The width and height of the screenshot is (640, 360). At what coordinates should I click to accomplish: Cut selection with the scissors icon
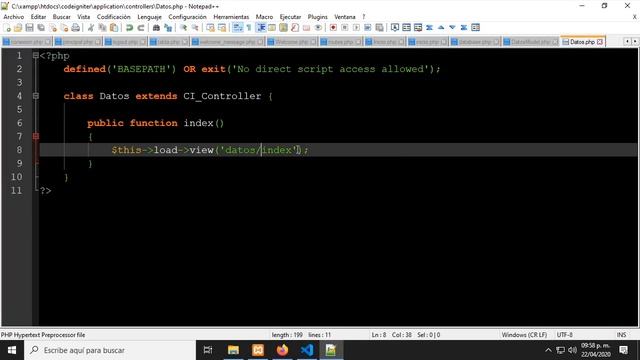coord(91,28)
